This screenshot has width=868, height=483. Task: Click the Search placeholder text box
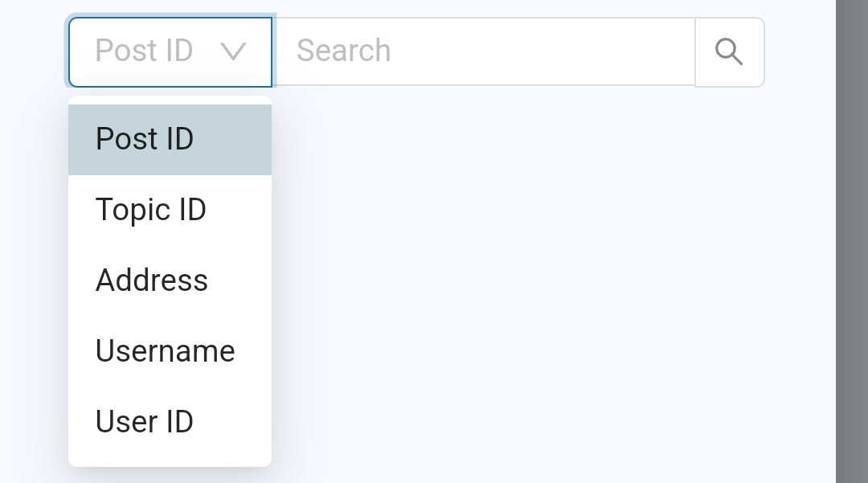click(x=485, y=52)
